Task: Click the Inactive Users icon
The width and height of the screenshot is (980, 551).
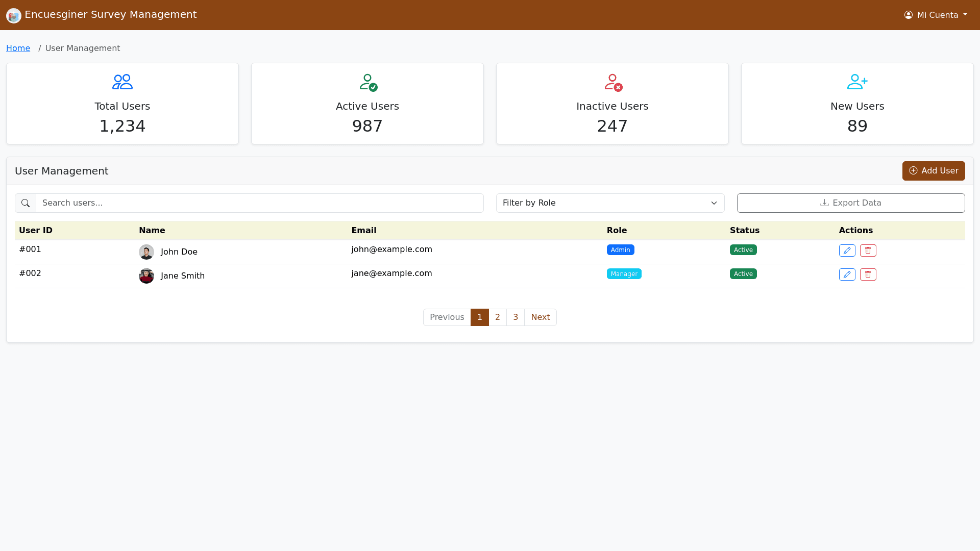Action: click(x=613, y=82)
